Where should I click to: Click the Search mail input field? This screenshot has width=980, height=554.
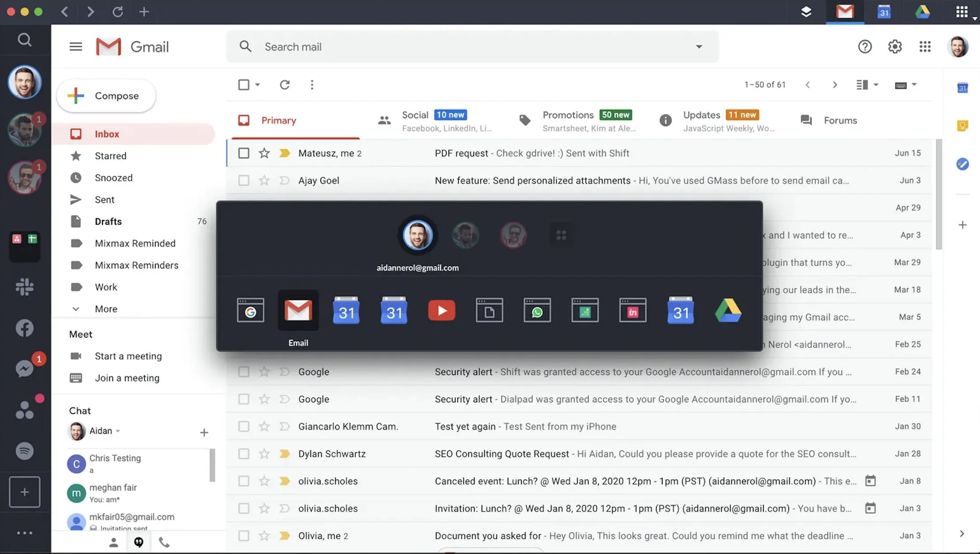[472, 46]
